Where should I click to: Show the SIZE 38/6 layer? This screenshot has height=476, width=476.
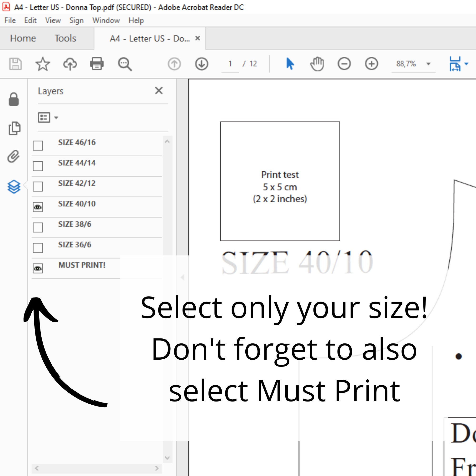tap(38, 227)
